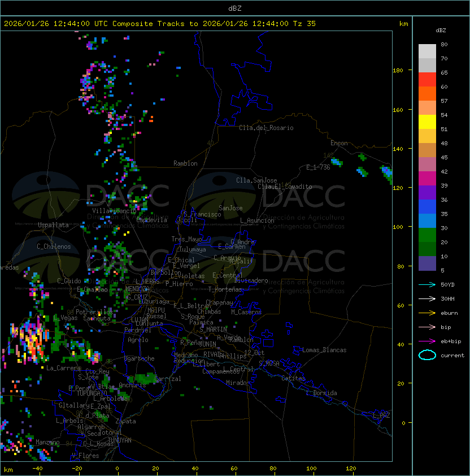Click the 'TUPUNGATO' place label
This screenshot has height=476, width=470.
[x=92, y=393]
